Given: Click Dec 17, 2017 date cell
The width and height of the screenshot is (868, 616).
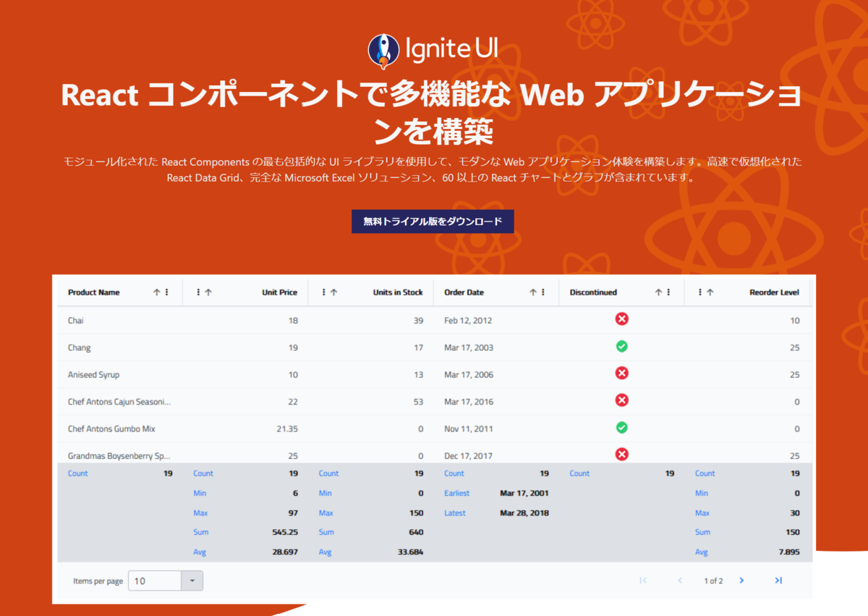Looking at the screenshot, I should (469, 456).
